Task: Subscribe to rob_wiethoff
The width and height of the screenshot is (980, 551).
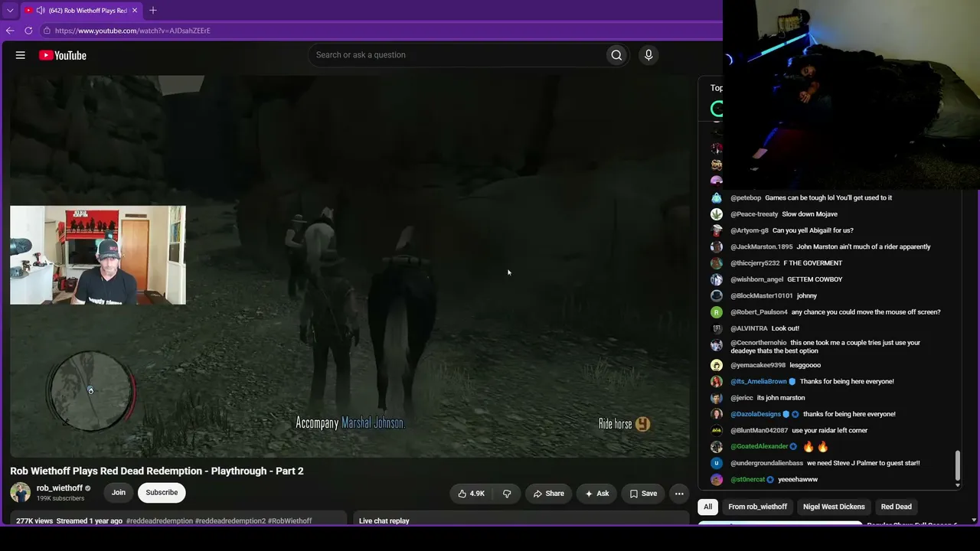Action: click(x=162, y=493)
